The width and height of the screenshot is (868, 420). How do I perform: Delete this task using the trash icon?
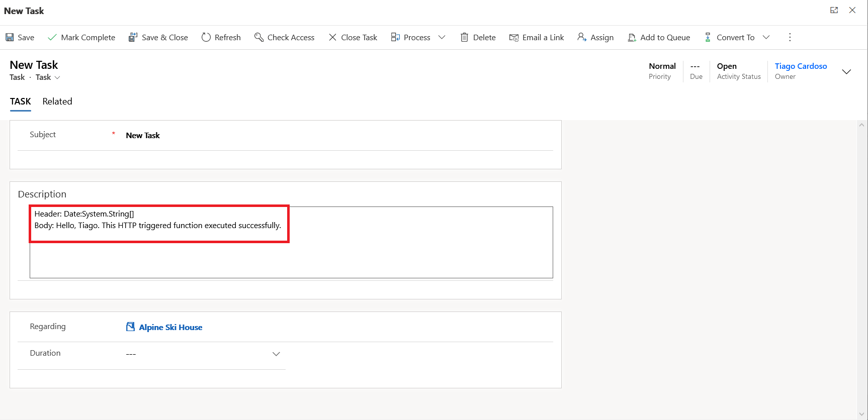[464, 37]
